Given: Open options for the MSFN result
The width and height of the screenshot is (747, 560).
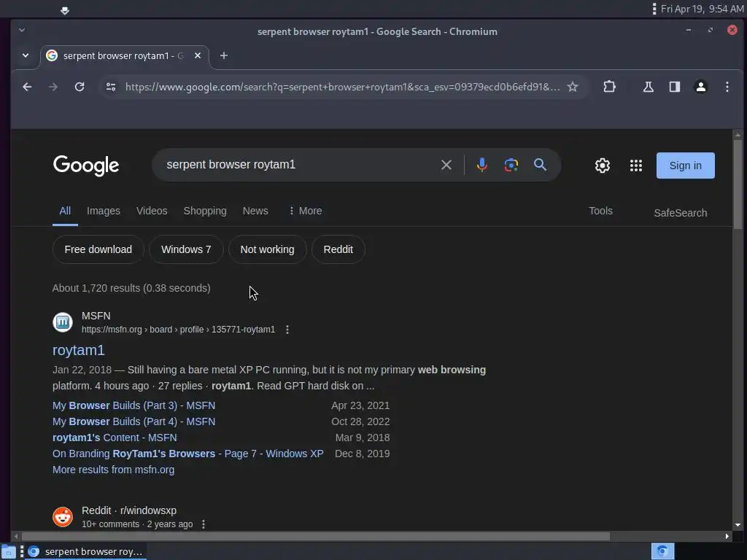Looking at the screenshot, I should click(x=287, y=330).
